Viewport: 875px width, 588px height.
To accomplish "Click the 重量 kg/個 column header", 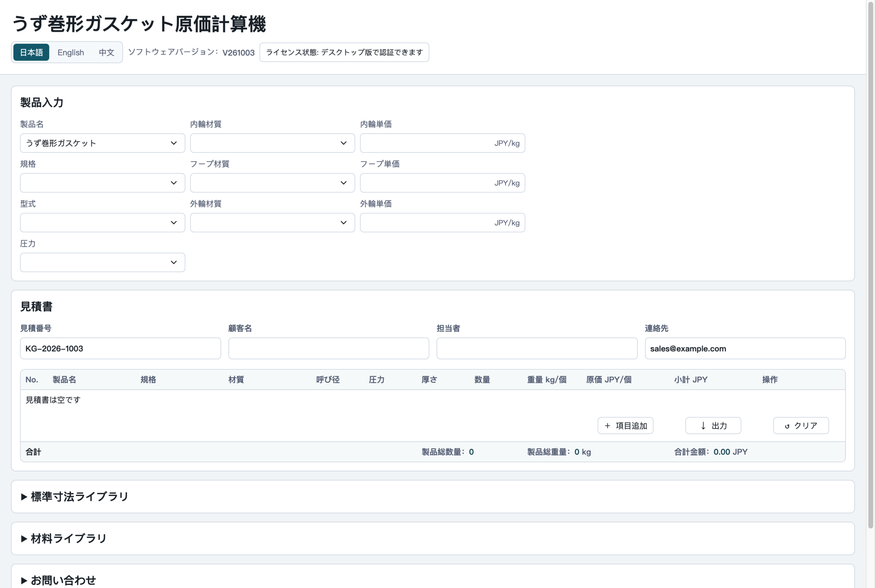I will 547,380.
